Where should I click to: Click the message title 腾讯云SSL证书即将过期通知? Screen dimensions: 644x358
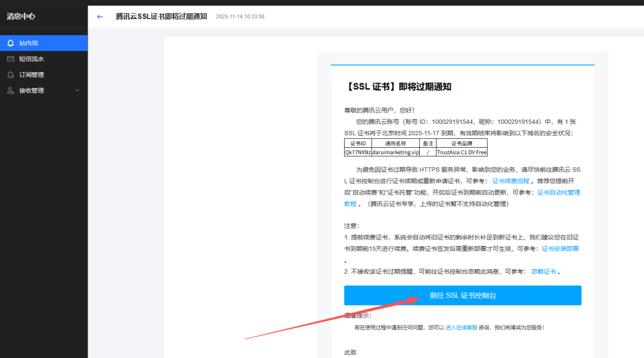(x=162, y=17)
